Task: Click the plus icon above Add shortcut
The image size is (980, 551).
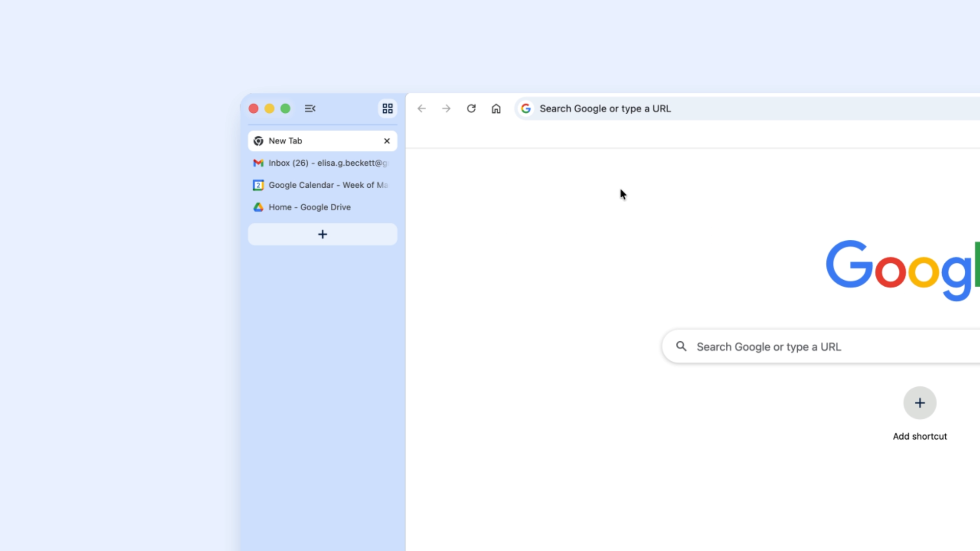Action: (x=919, y=403)
